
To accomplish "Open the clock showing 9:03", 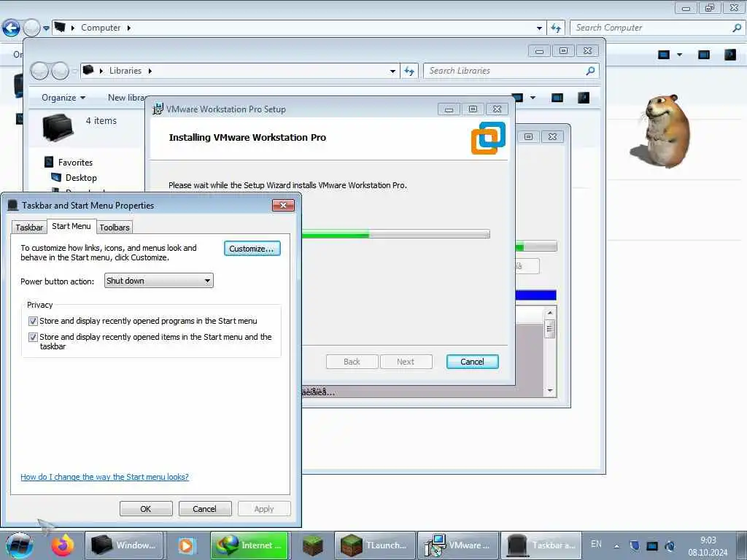I will tap(708, 546).
